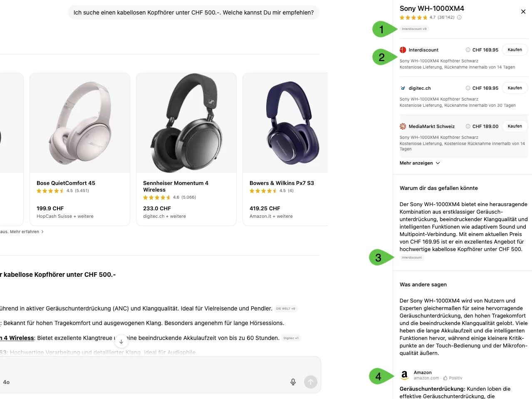Click the microphone icon in the chat input
The height and width of the screenshot is (399, 532).
[x=293, y=382]
